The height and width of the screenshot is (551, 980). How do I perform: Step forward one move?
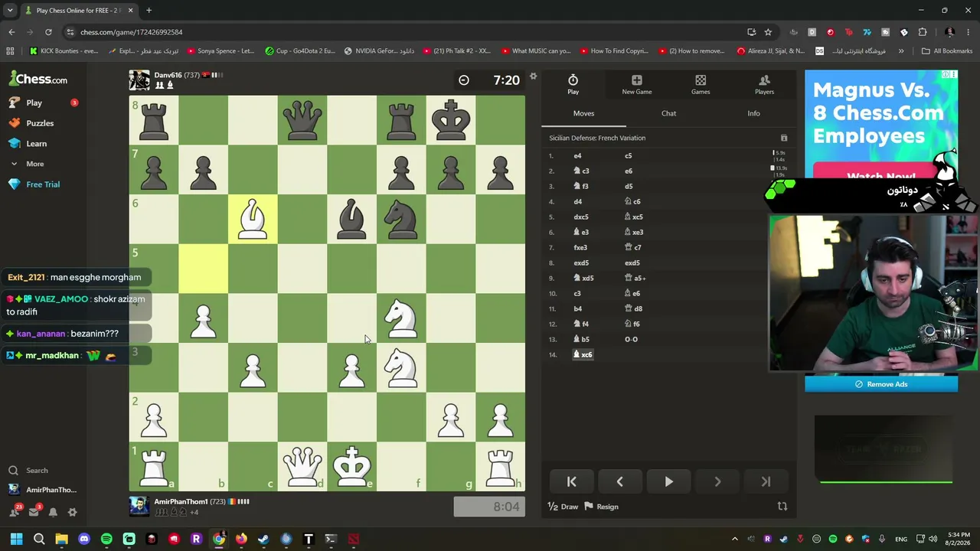tap(717, 482)
